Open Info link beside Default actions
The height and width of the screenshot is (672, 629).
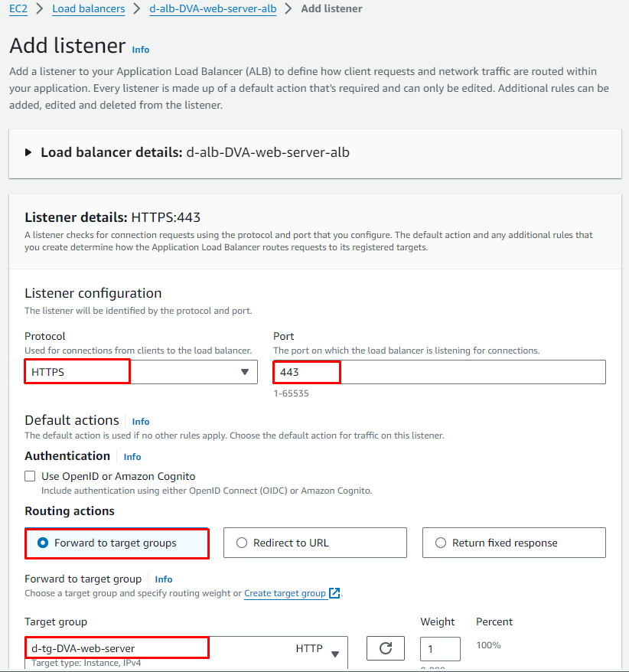click(141, 422)
